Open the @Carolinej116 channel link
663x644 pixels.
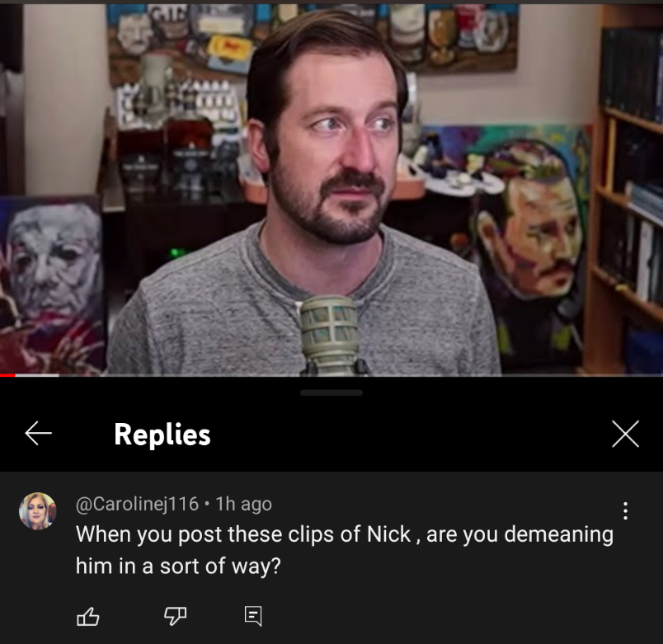coord(137,504)
